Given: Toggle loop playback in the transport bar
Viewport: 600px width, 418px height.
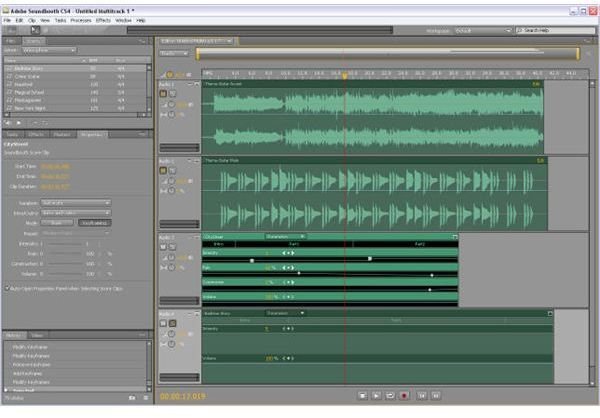Looking at the screenshot, I should [x=390, y=395].
